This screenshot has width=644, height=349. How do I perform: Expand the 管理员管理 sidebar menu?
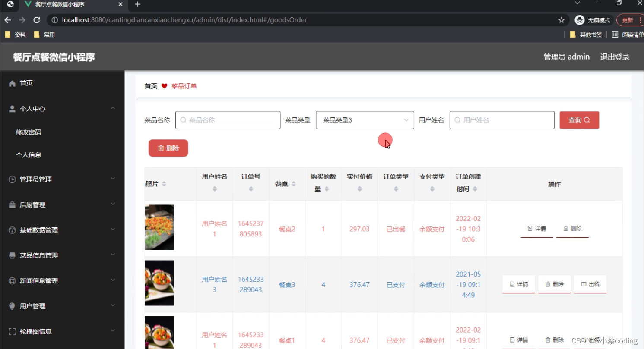coord(62,179)
